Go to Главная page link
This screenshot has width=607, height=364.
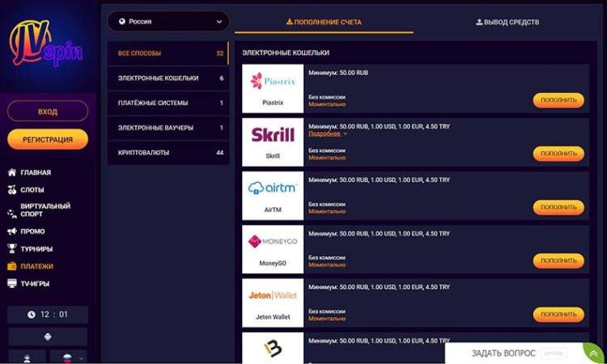(36, 172)
